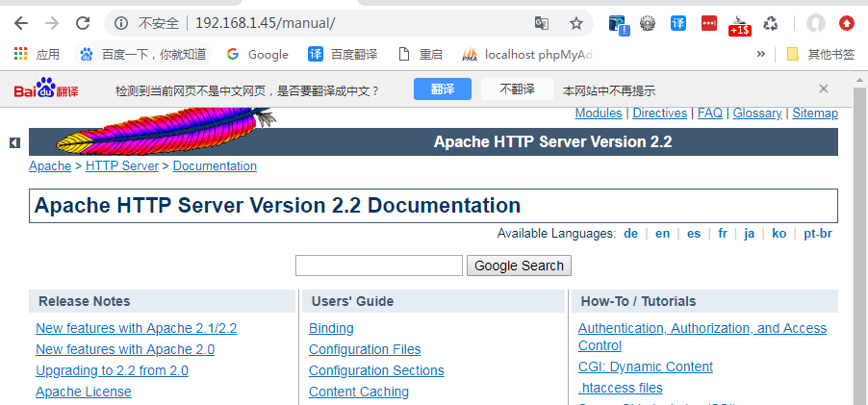Open the user profile avatar icon
This screenshot has width=868, height=405.
pyautogui.click(x=815, y=23)
